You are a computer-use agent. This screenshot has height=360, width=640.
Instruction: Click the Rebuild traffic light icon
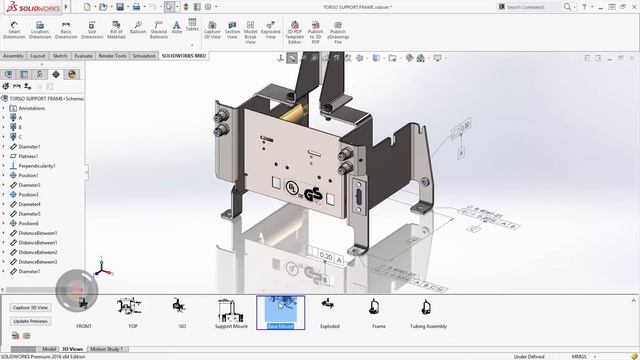(186, 7)
